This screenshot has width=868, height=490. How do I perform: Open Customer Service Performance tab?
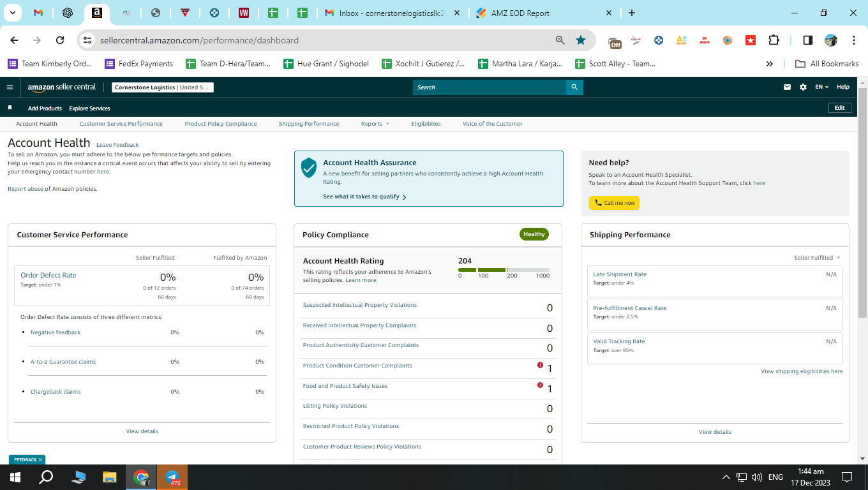[x=121, y=124]
